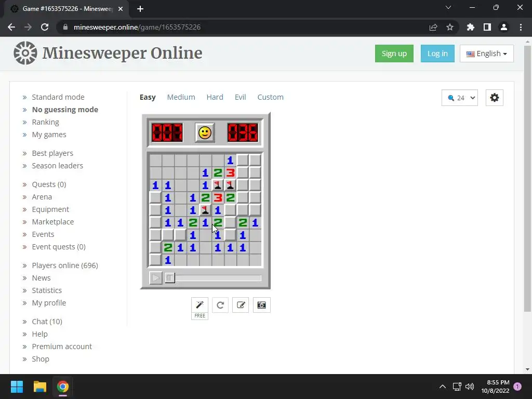This screenshot has width=532, height=399.
Task: View Players online (696)
Action: [65, 265]
